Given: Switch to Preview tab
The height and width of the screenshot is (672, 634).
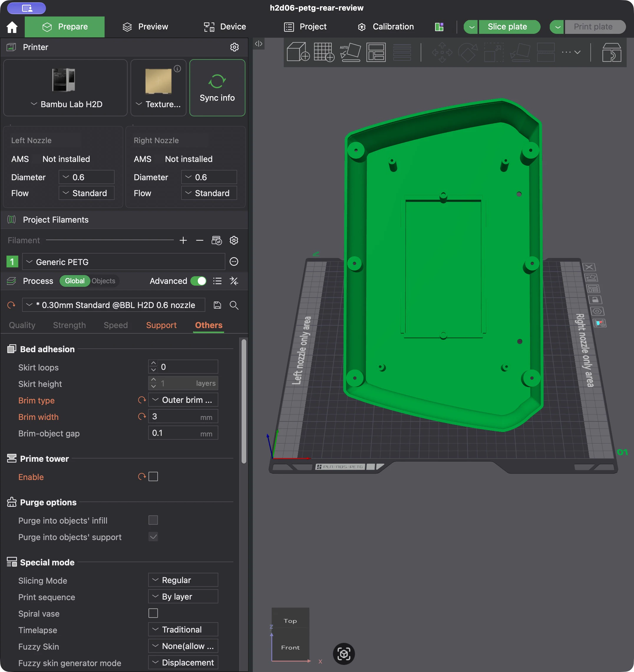Looking at the screenshot, I should [146, 27].
